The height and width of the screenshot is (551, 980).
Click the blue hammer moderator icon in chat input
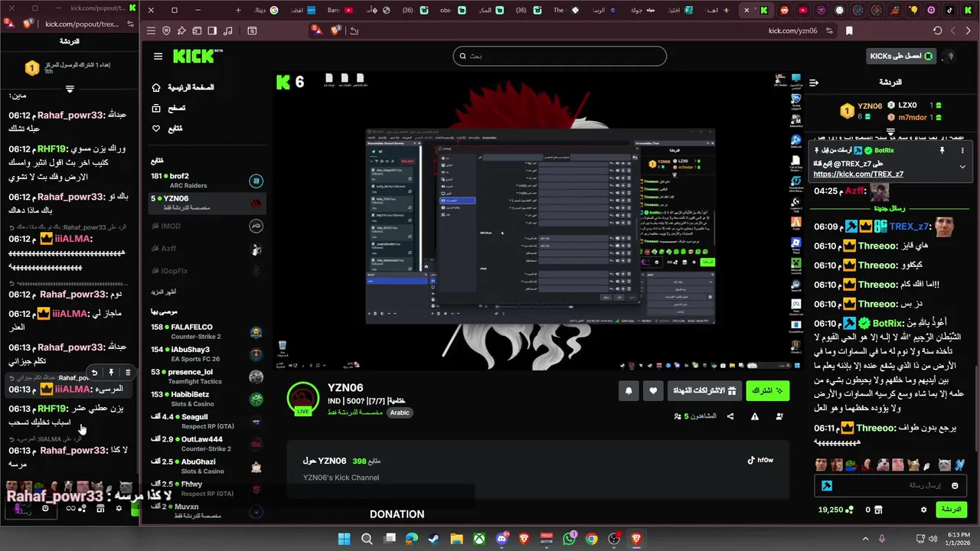(827, 485)
